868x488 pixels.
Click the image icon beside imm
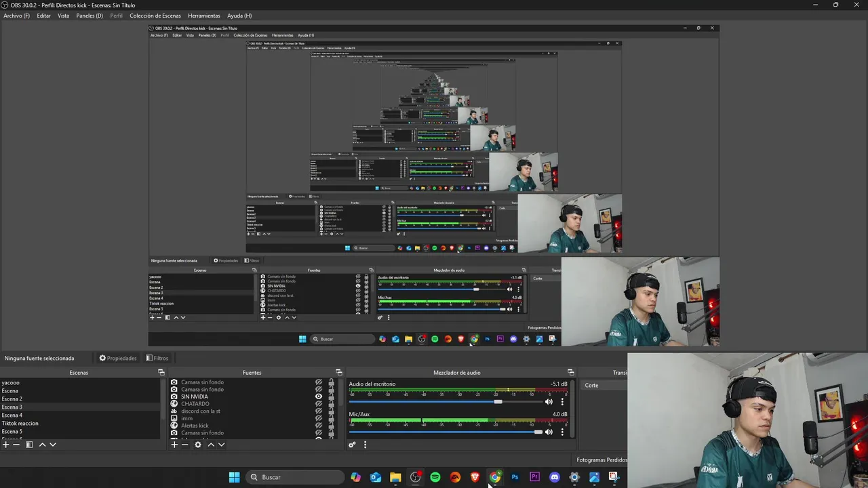pos(174,418)
